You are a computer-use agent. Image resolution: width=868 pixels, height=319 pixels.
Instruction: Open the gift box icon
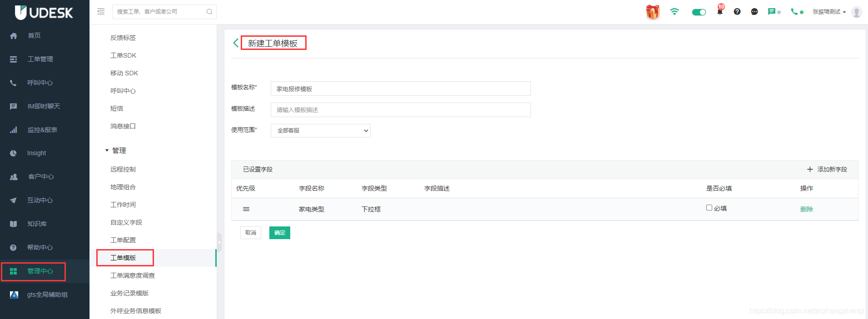(x=653, y=12)
